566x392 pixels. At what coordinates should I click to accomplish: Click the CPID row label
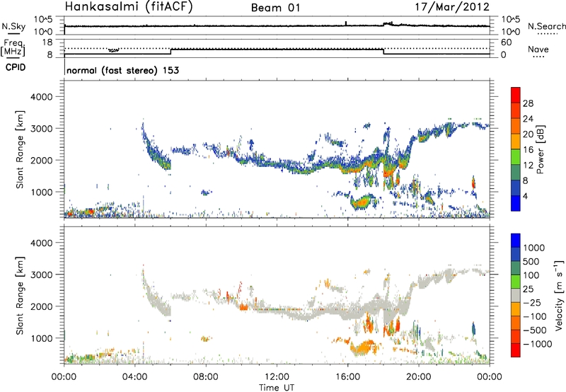coord(15,67)
